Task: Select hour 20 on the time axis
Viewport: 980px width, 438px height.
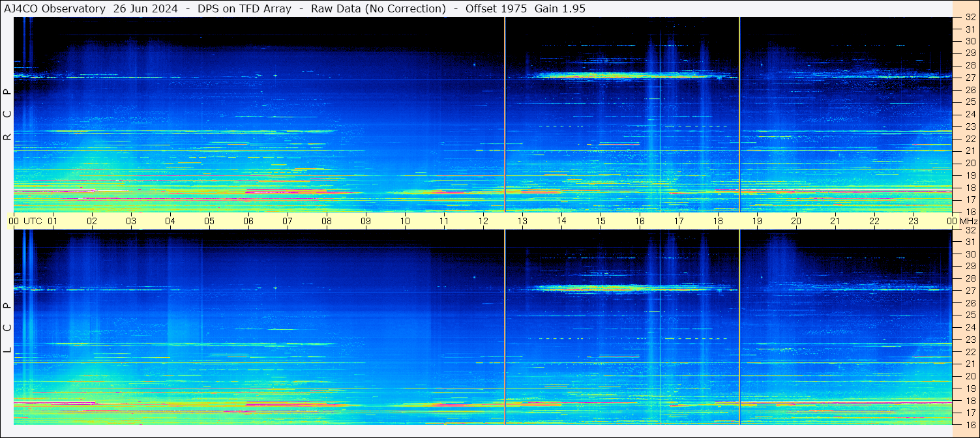Action: 796,221
